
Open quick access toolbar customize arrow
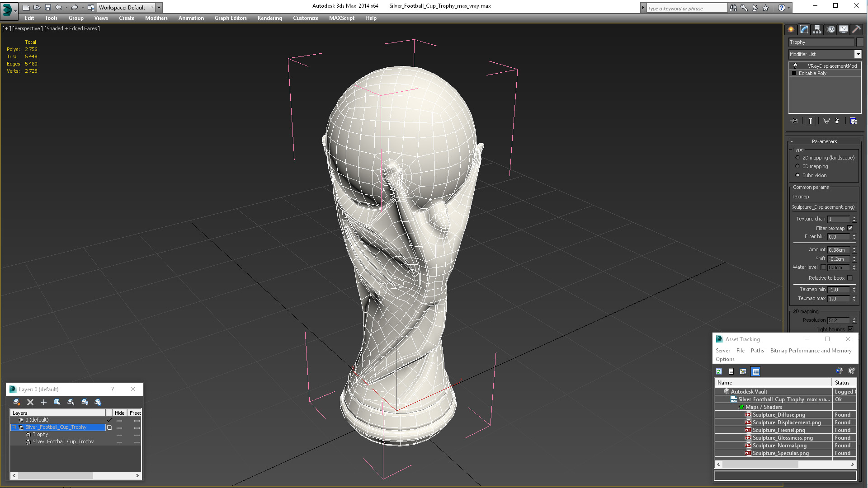[x=159, y=7]
